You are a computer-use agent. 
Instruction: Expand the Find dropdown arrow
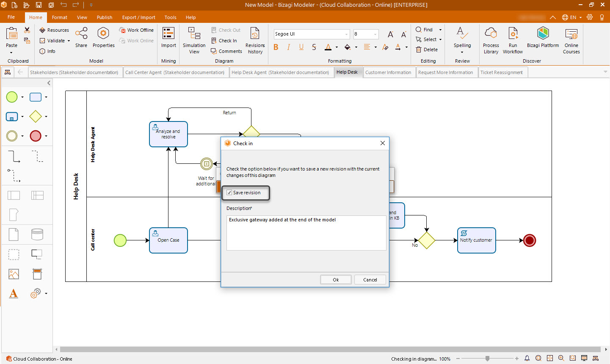click(440, 30)
